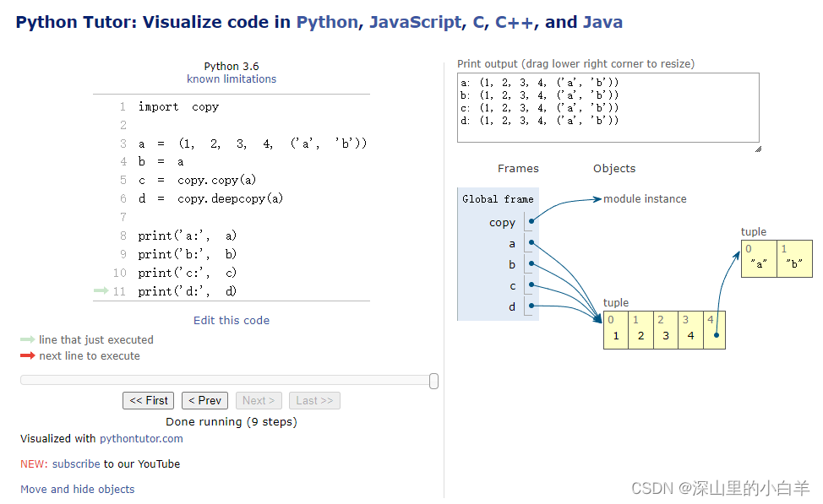Click the Edit this code link
The height and width of the screenshot is (504, 823).
(232, 321)
